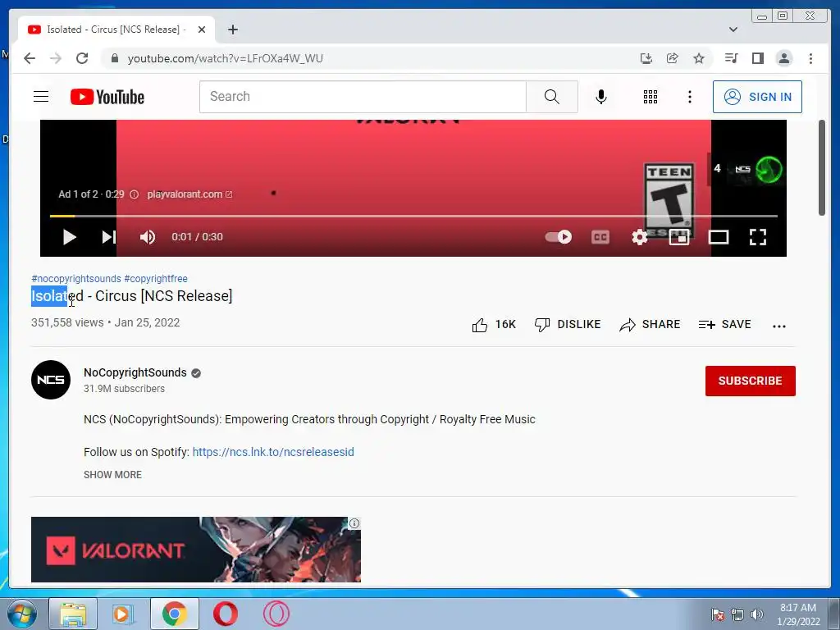Screen dimensions: 840x630
Task: Open the #copyrightfree hashtag
Action: 156,279
